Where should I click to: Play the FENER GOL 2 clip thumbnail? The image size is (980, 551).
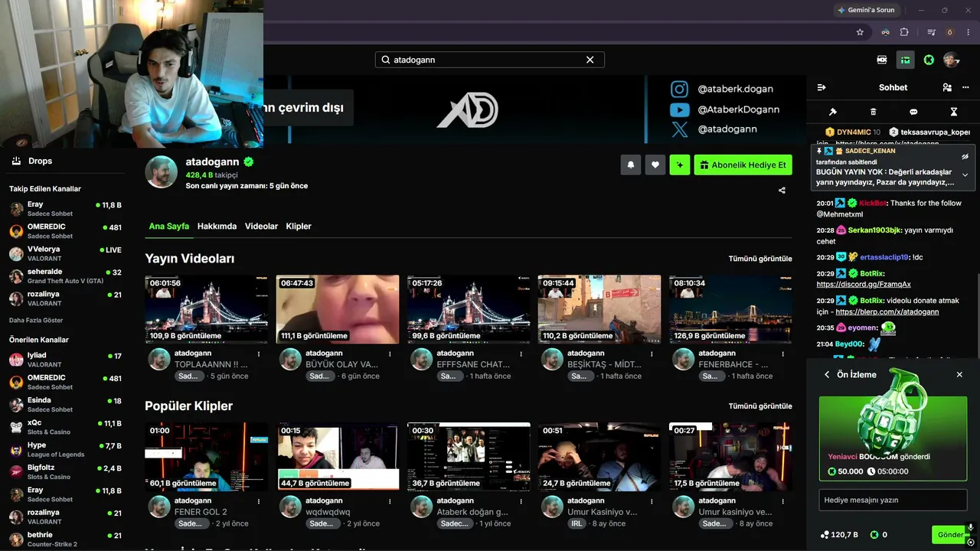click(207, 457)
